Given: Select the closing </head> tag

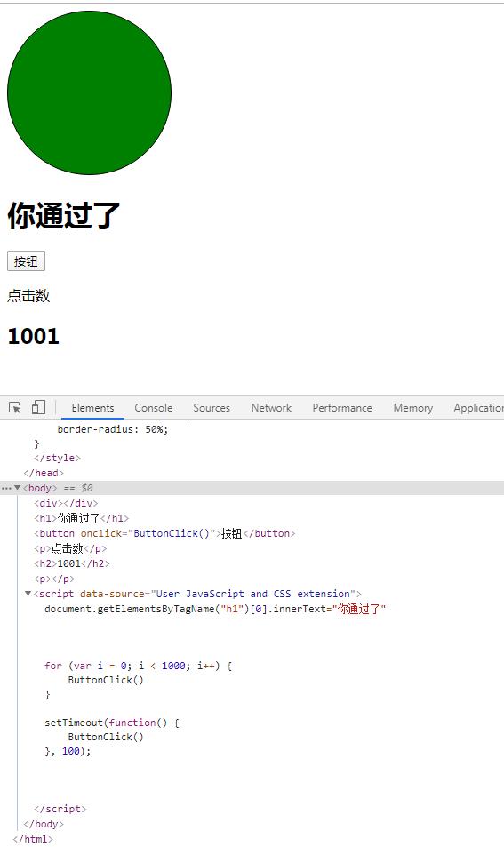Looking at the screenshot, I should tap(44, 473).
